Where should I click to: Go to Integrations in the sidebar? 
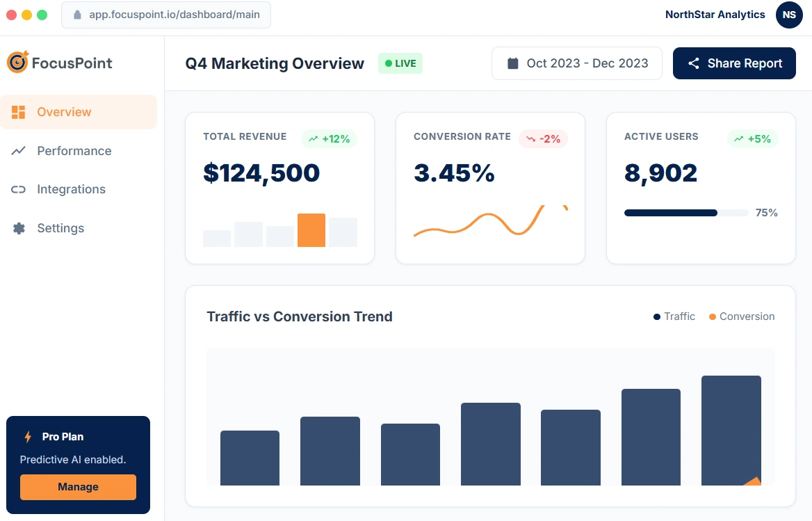[71, 189]
